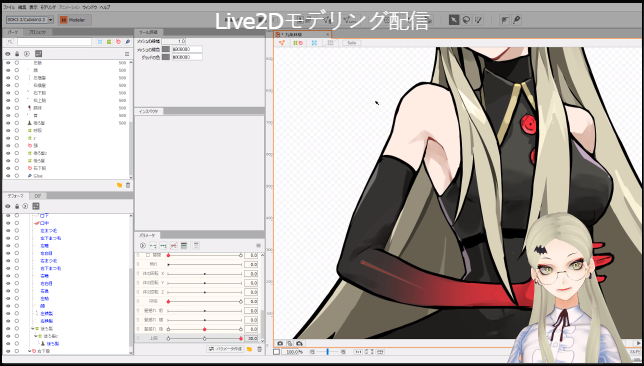Toggle all lock icon in deformer header
Screen dimensions: 644x366
coord(17,206)
